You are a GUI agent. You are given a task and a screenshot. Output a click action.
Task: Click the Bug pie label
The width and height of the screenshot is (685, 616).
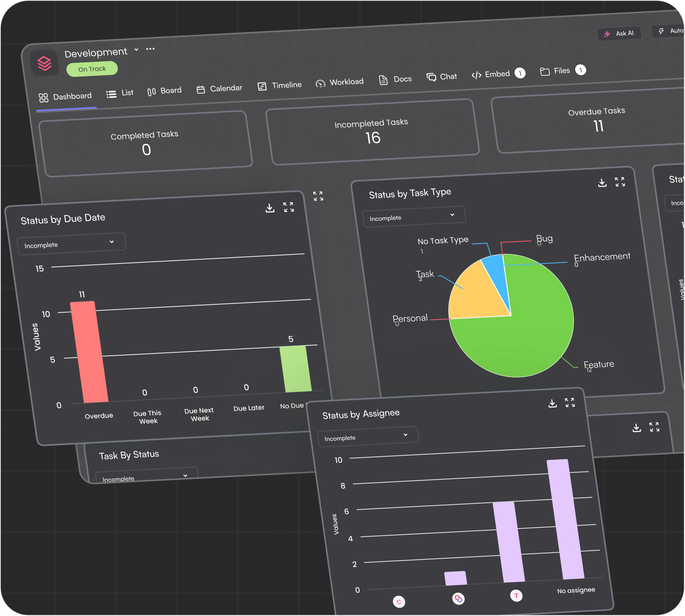(x=545, y=239)
